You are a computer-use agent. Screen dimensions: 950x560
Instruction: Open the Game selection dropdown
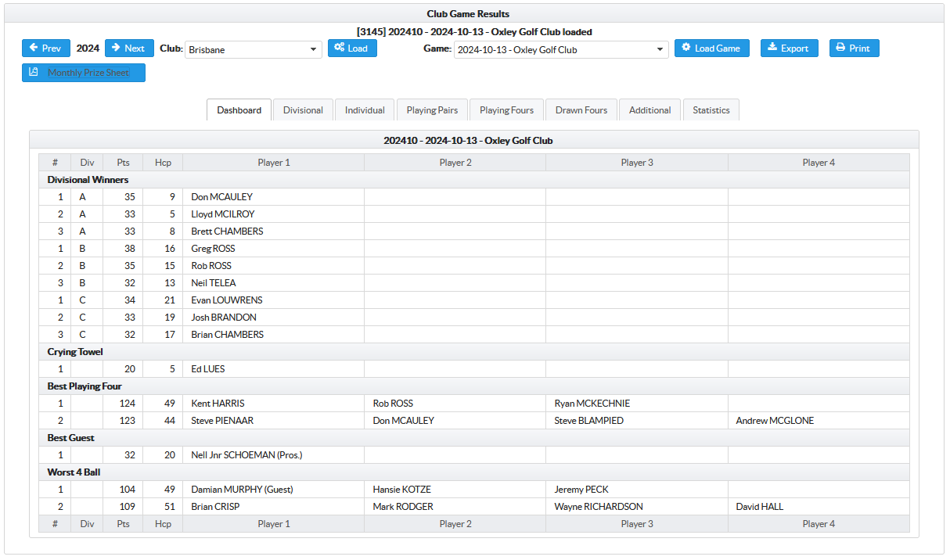point(560,50)
